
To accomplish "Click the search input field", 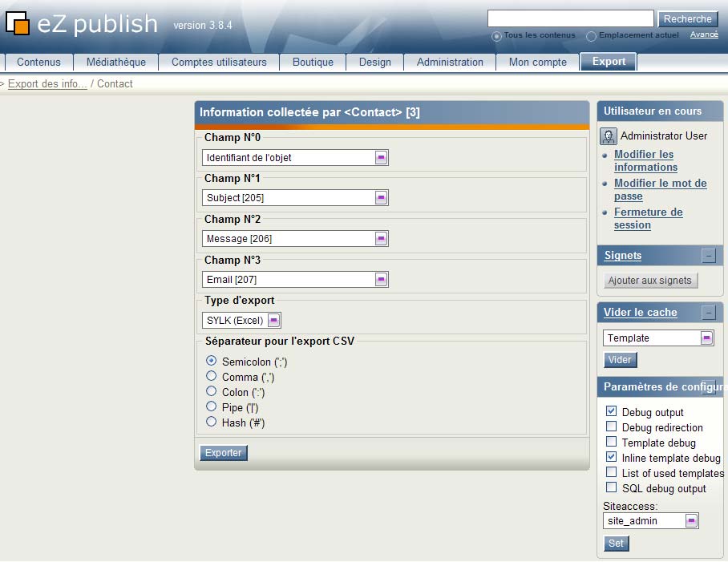I will pyautogui.click(x=570, y=18).
